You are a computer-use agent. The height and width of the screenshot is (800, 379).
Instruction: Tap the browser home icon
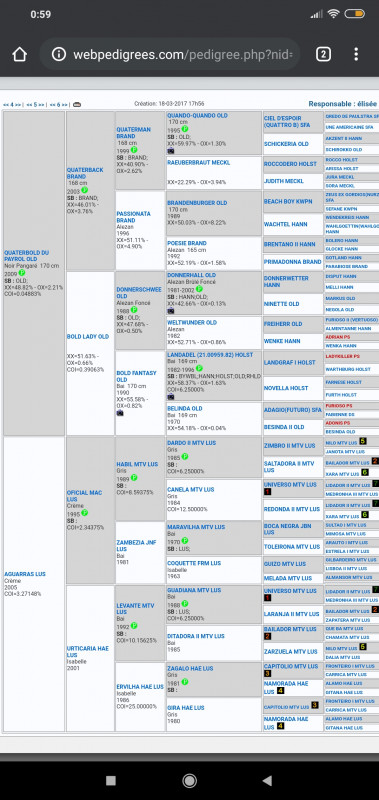tap(19, 54)
